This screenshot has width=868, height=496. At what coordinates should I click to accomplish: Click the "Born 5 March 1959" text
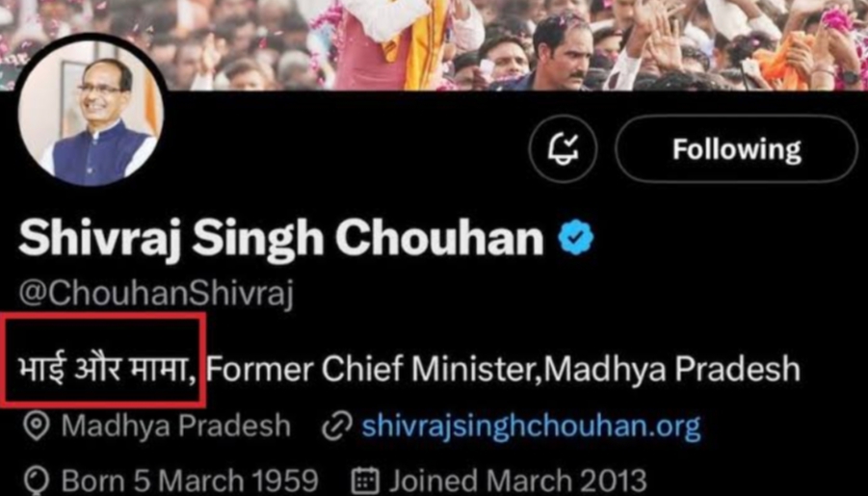190,480
